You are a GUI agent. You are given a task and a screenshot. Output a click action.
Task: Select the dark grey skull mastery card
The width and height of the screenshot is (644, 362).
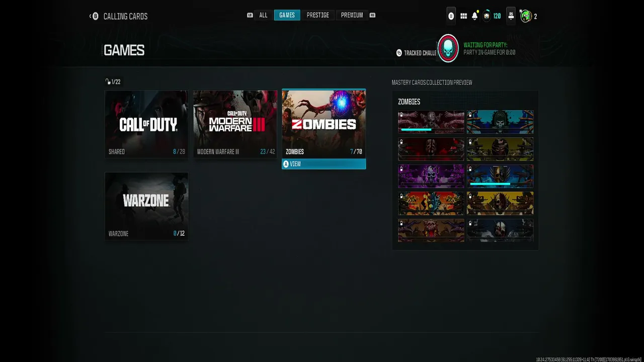500,230
